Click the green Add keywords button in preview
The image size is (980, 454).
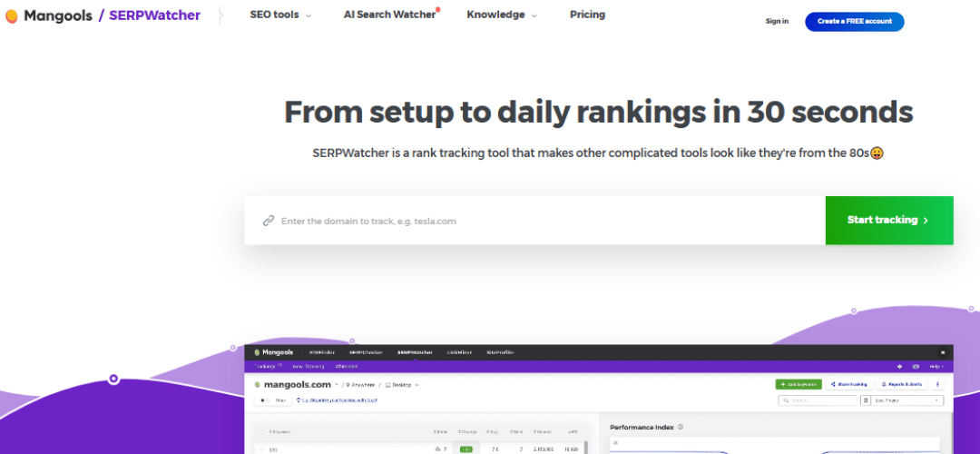799,385
